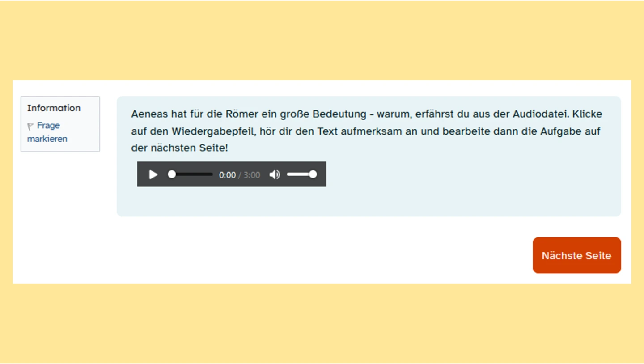Click the total duration '3:00' label
The height and width of the screenshot is (364, 644).
252,175
